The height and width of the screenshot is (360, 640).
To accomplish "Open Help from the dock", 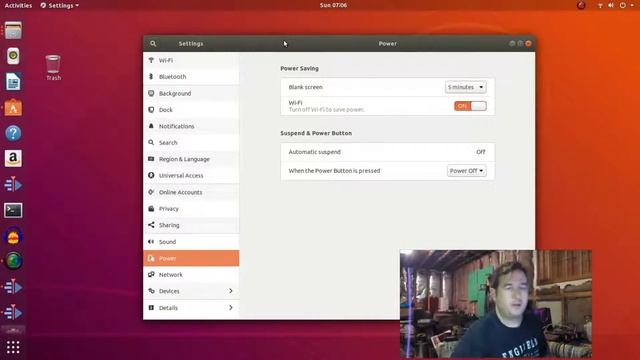I will (13, 133).
